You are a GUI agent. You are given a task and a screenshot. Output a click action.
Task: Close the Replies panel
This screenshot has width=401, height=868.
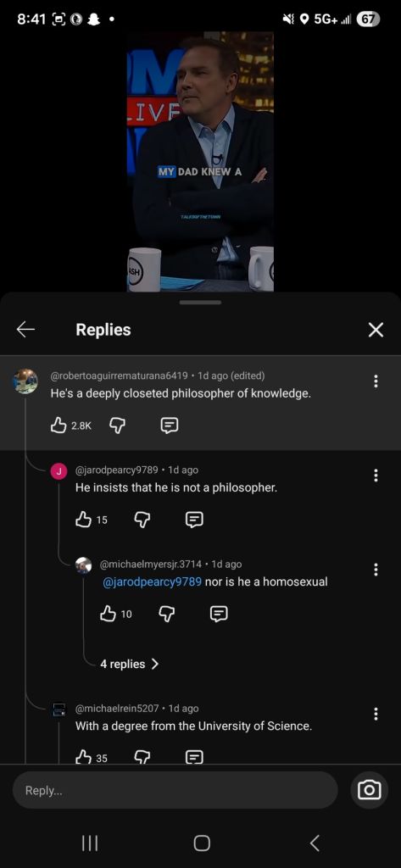376,330
